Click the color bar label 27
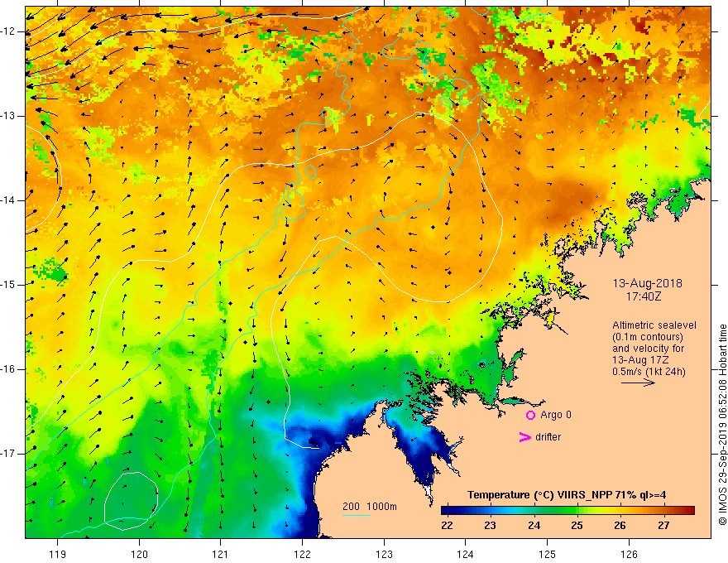This screenshot has height=563, width=728. 663,526
